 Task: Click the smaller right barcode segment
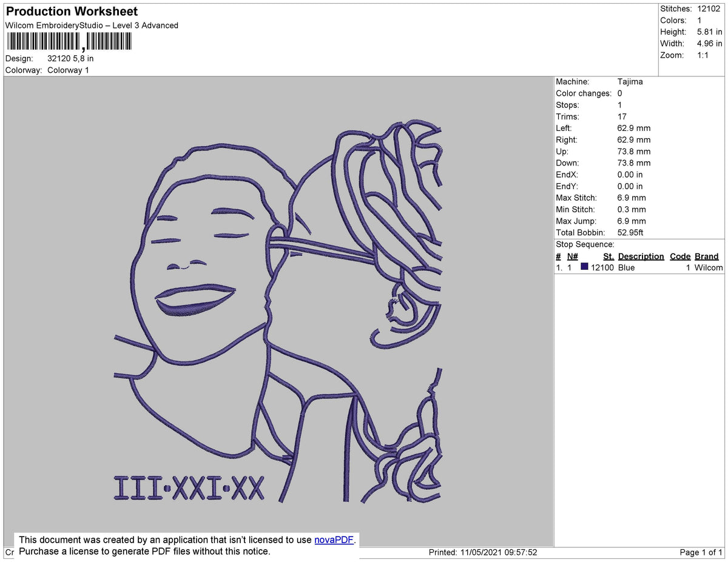pyautogui.click(x=109, y=42)
